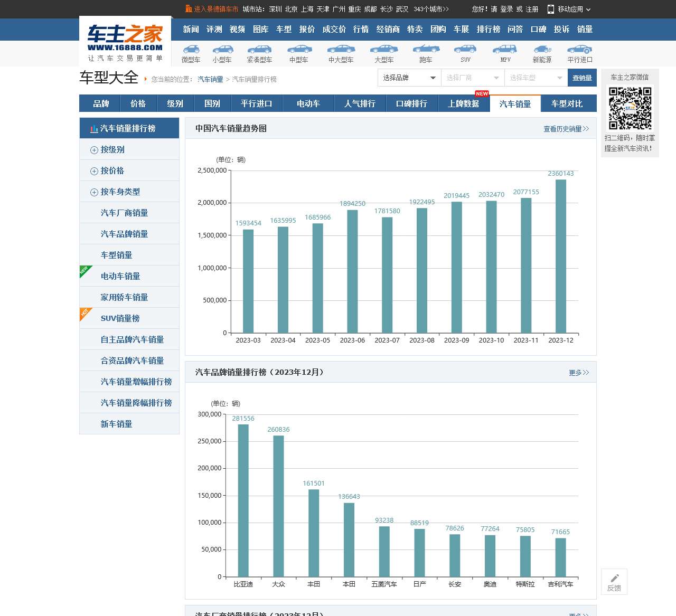Switch to the 车型对比 tab
The width and height of the screenshot is (676, 616).
[x=567, y=103]
